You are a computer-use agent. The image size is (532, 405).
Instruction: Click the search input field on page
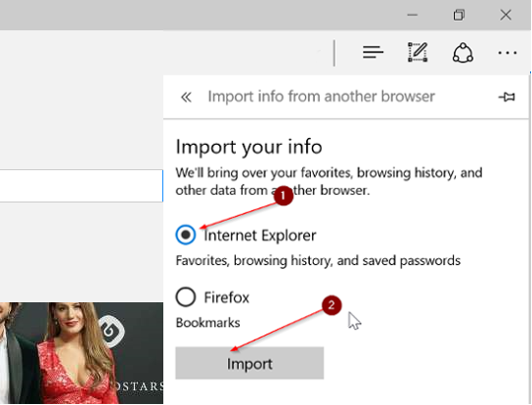(x=81, y=186)
